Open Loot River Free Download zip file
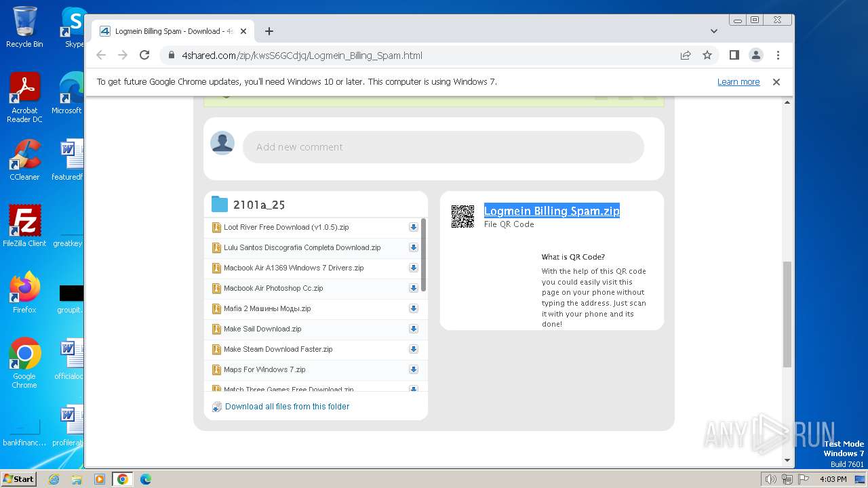Viewport: 868px width, 488px height. (x=286, y=227)
